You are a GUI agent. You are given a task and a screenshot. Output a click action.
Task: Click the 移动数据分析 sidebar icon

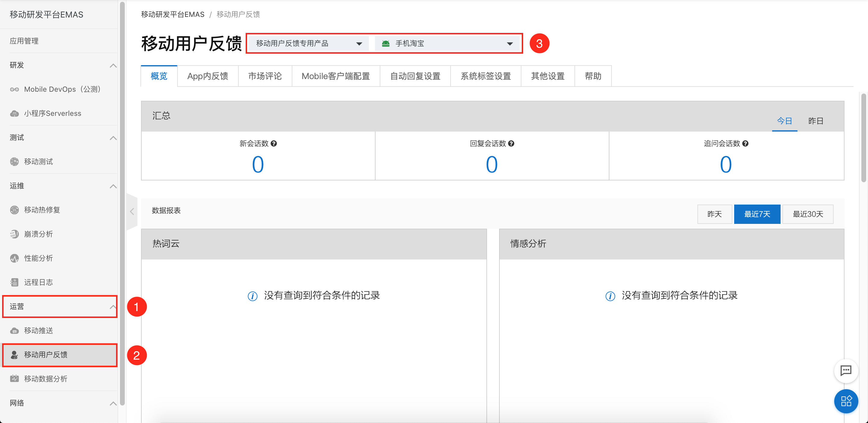(x=14, y=379)
